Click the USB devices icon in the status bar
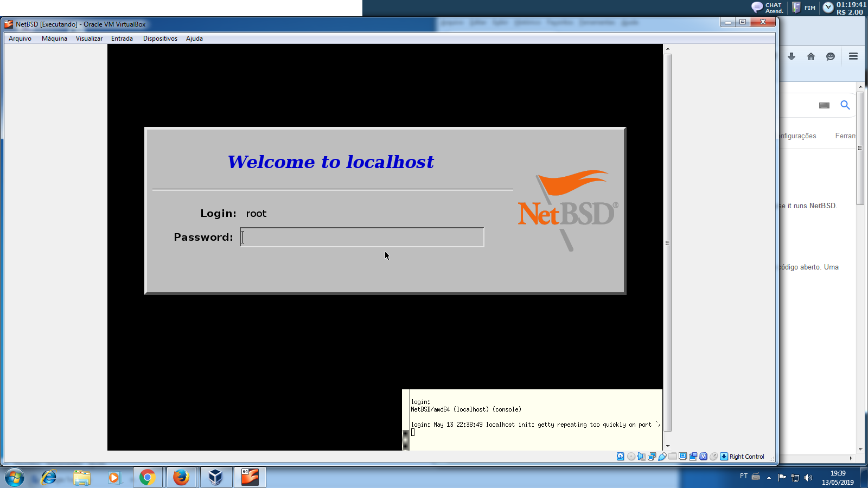The width and height of the screenshot is (868, 488). [662, 457]
